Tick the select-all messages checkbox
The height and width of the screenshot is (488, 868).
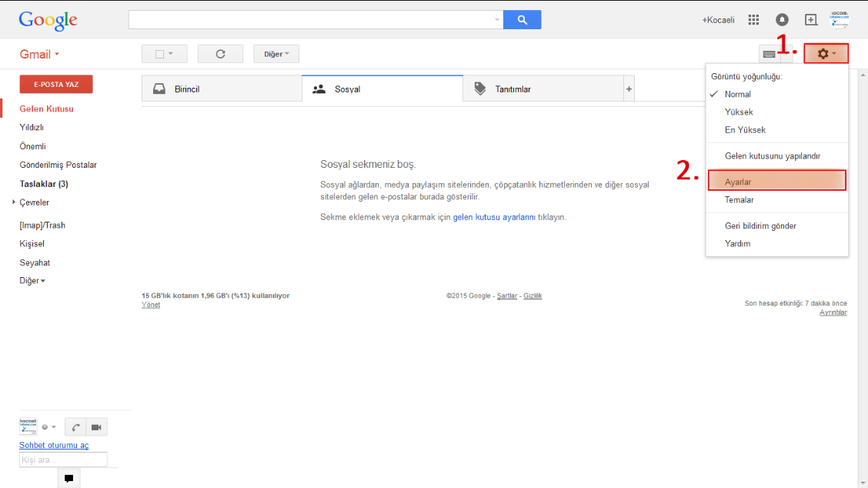pyautogui.click(x=159, y=54)
